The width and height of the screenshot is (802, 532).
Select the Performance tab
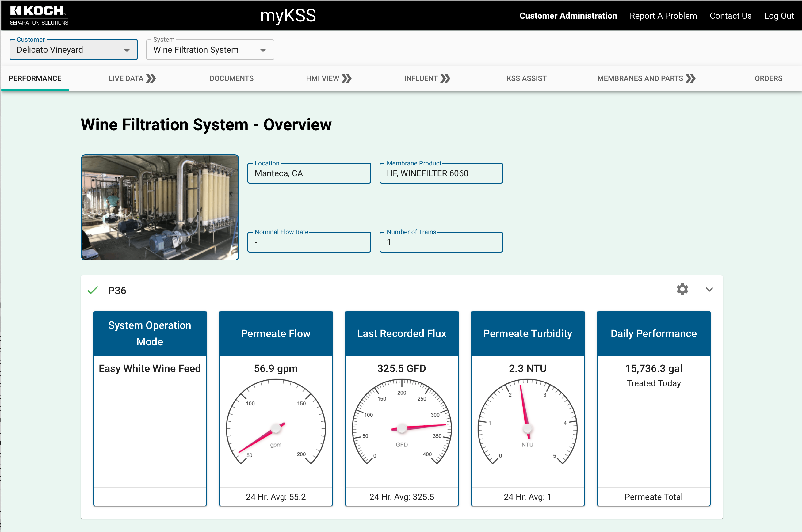(x=35, y=78)
